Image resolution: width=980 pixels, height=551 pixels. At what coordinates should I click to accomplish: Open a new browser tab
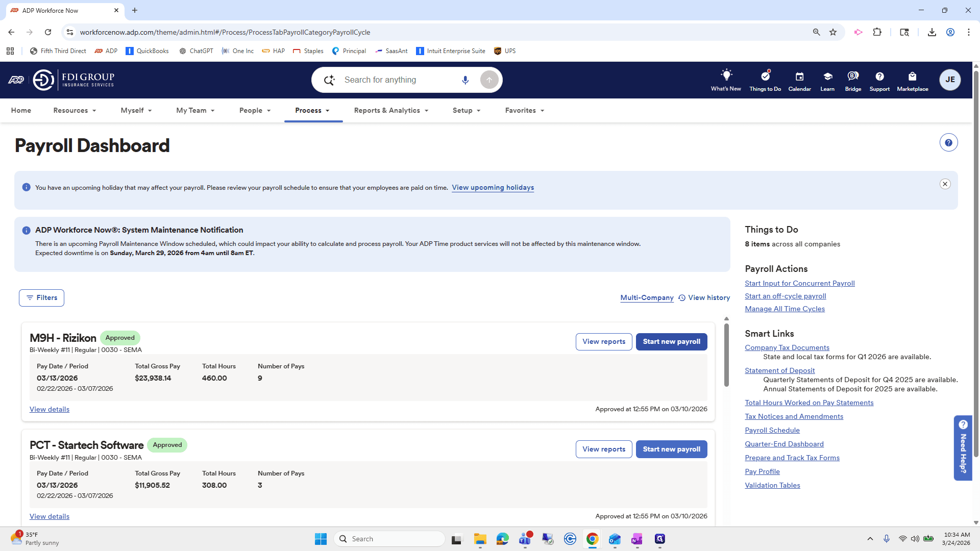[135, 10]
